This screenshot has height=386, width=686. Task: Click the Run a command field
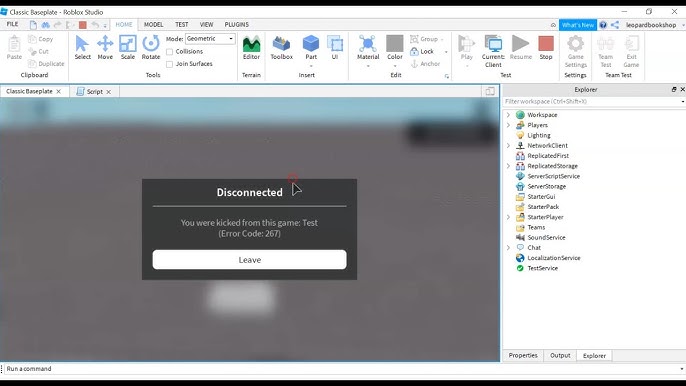[x=341, y=368]
